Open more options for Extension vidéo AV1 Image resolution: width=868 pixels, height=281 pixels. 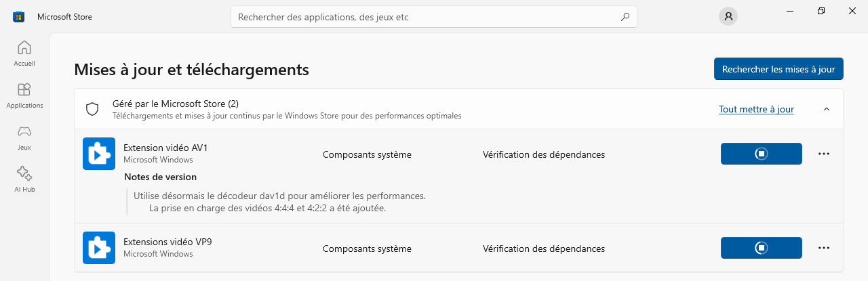(x=824, y=154)
